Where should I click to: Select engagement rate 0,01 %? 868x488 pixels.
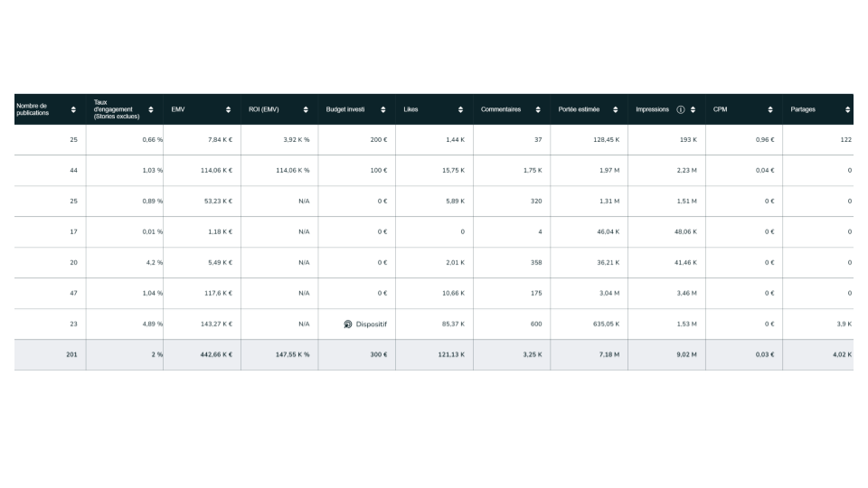153,232
